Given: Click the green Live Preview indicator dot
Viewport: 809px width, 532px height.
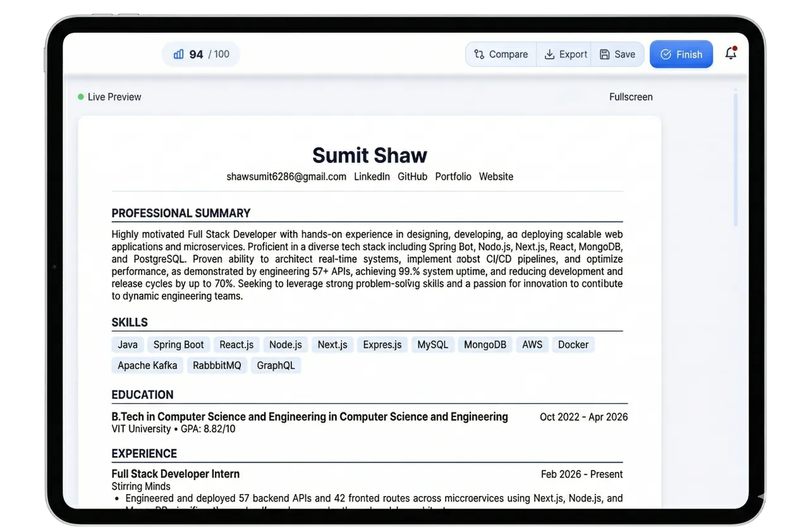Looking at the screenshot, I should pyautogui.click(x=81, y=97).
